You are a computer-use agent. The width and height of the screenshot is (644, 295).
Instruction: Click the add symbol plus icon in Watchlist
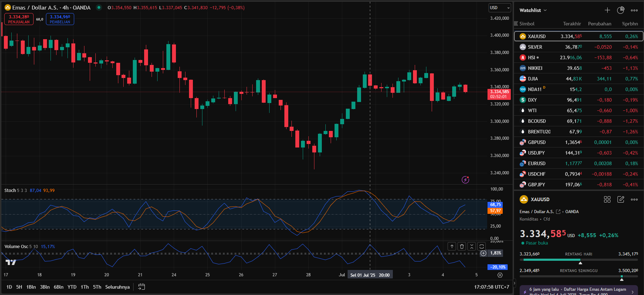[x=607, y=10]
